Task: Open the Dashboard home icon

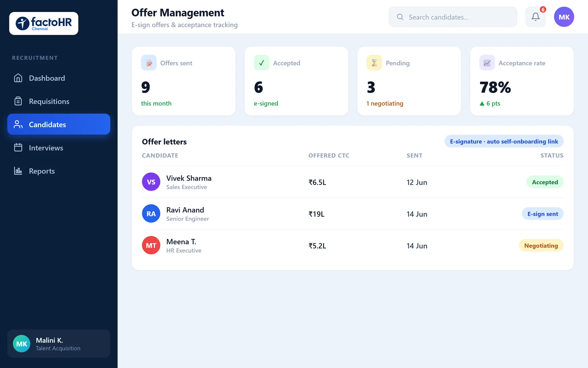Action: 18,78
